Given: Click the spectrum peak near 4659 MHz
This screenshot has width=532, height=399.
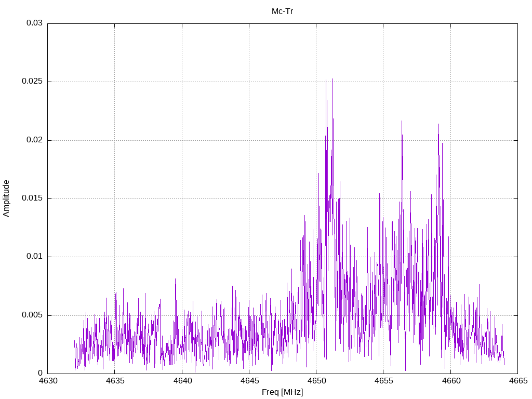Looking at the screenshot, I should pyautogui.click(x=438, y=125).
